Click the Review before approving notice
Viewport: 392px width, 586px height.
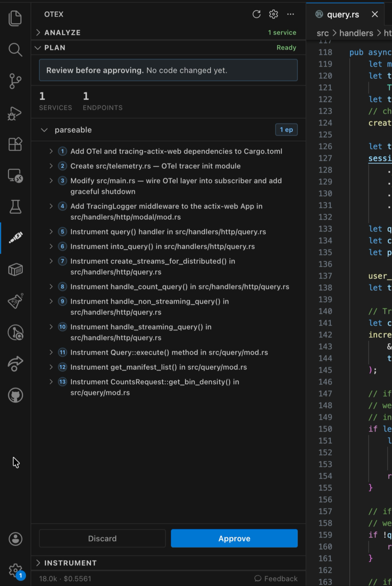[168, 70]
